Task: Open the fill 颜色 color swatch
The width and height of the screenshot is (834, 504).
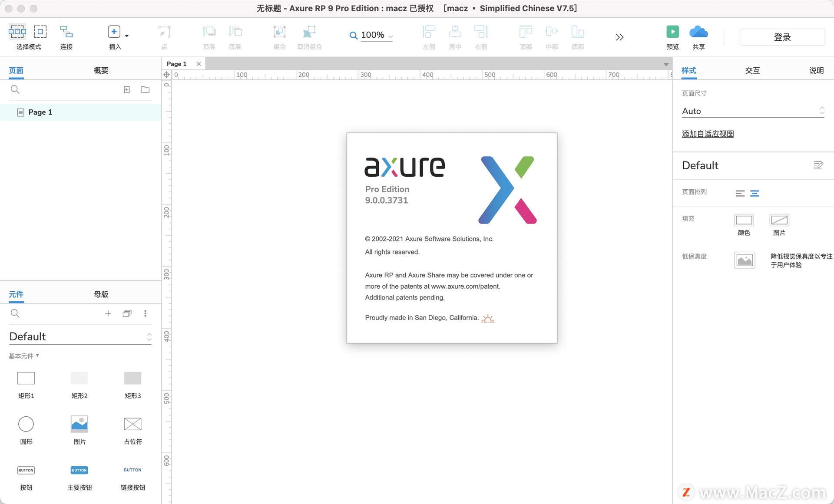Action: (x=744, y=220)
